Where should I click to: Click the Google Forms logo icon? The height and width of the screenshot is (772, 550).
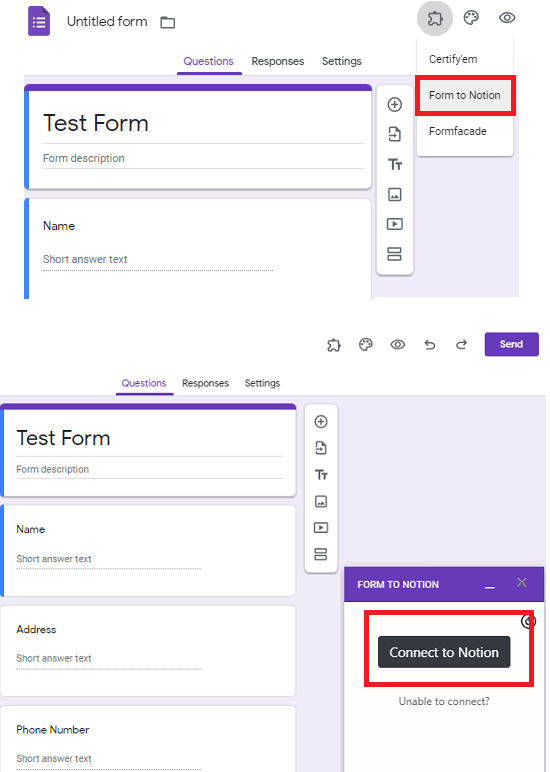point(39,21)
